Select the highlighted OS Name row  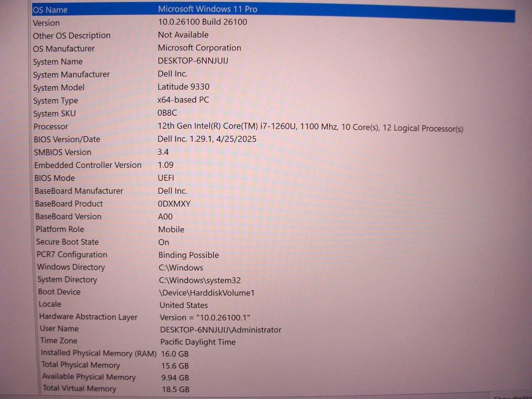click(x=50, y=10)
